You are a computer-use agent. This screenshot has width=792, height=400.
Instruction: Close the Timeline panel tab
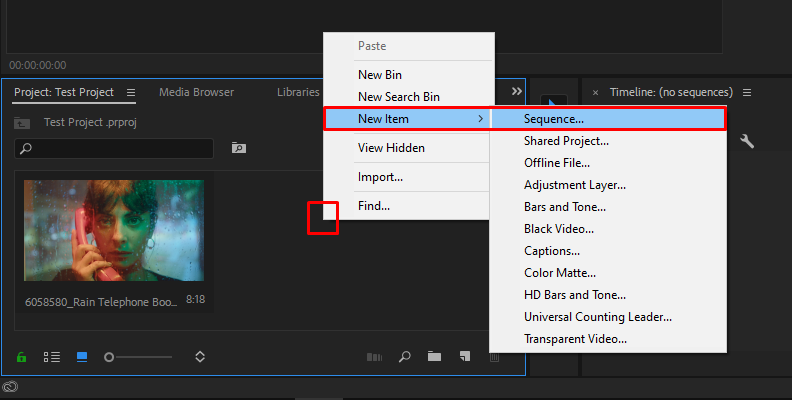pyautogui.click(x=596, y=92)
